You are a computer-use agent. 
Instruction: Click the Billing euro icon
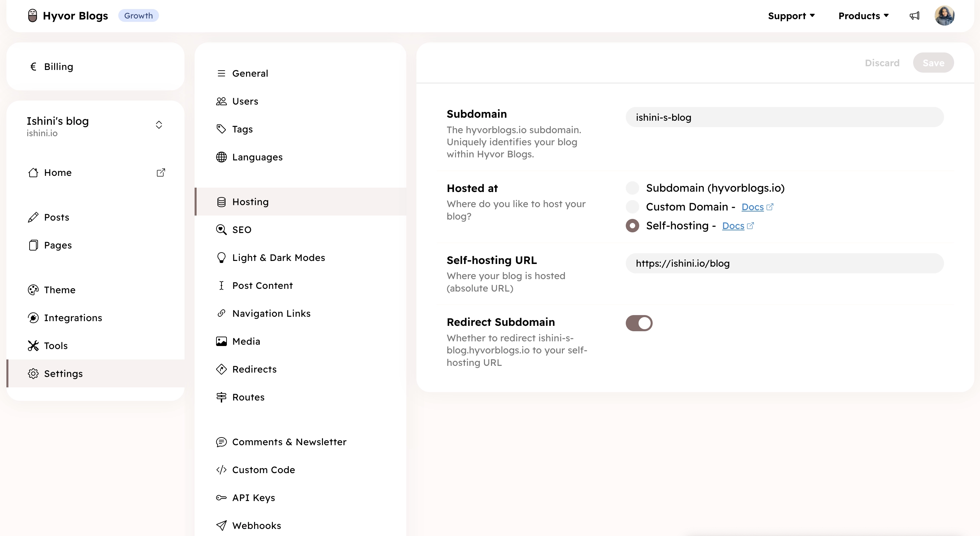click(x=34, y=67)
